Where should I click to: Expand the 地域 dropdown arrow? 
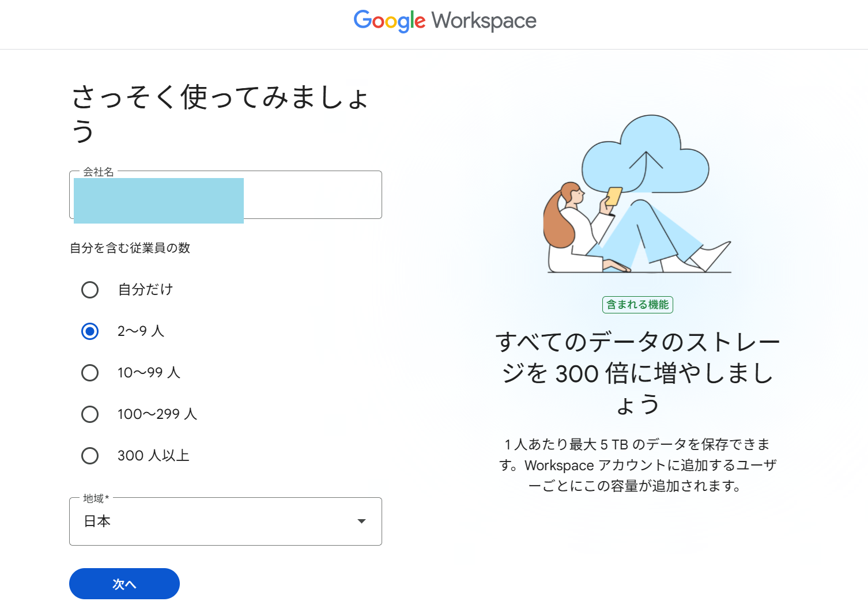click(x=361, y=521)
